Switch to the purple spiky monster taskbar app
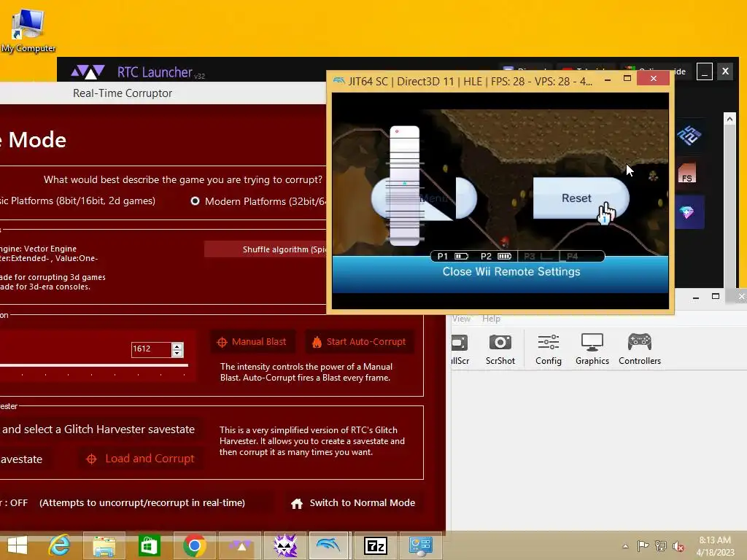The height and width of the screenshot is (560, 747). click(x=285, y=545)
